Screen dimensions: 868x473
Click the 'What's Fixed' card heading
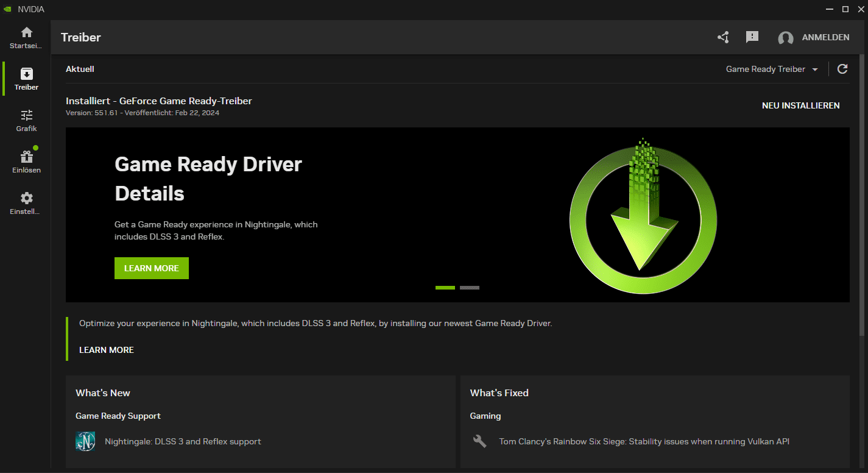499,393
